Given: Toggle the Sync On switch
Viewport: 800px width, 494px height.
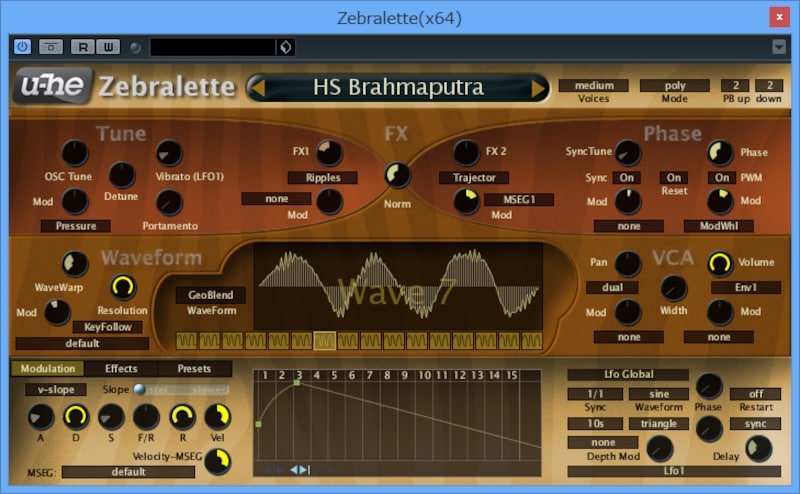Looking at the screenshot, I should point(627,178).
